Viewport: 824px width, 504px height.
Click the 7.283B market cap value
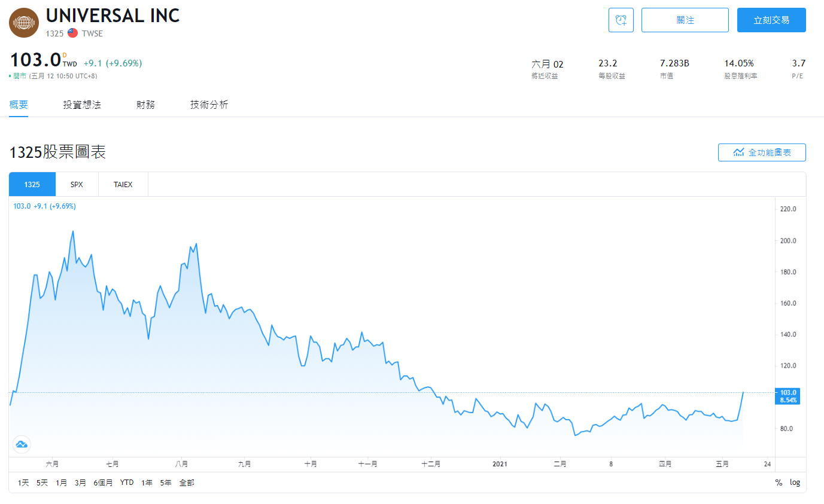[x=674, y=63]
